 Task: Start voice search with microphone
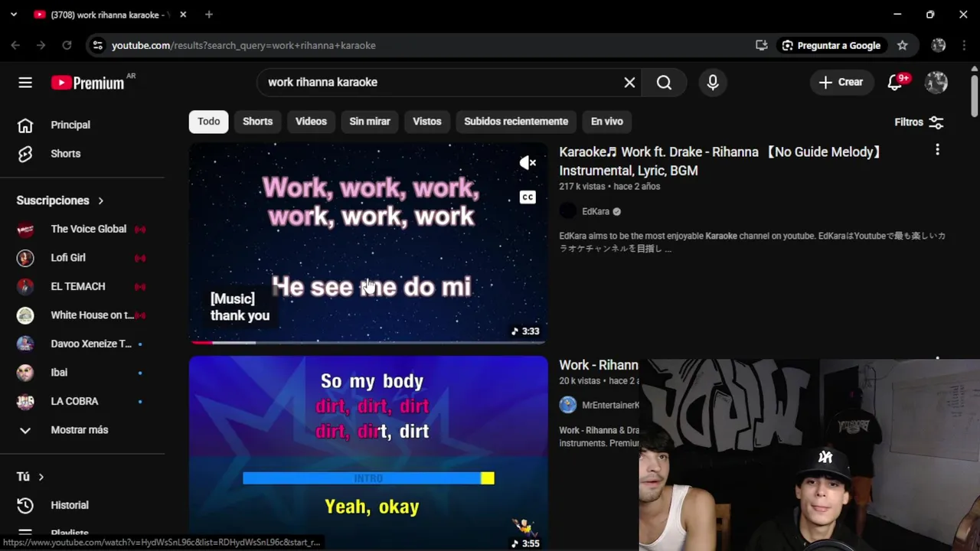pyautogui.click(x=713, y=83)
